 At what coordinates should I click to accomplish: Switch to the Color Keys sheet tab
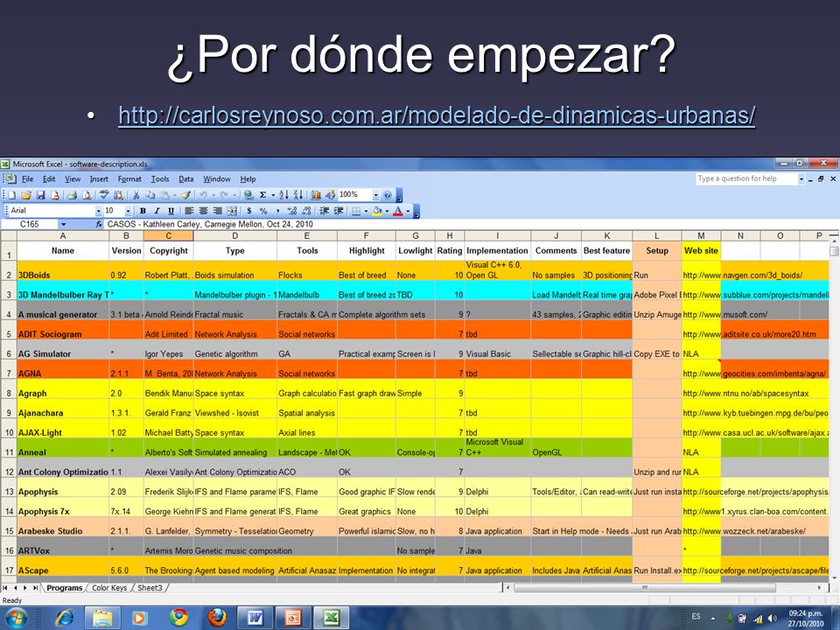click(x=109, y=588)
